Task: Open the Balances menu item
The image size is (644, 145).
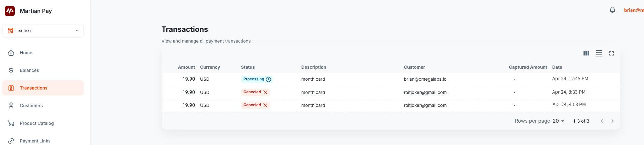Action: click(x=29, y=70)
